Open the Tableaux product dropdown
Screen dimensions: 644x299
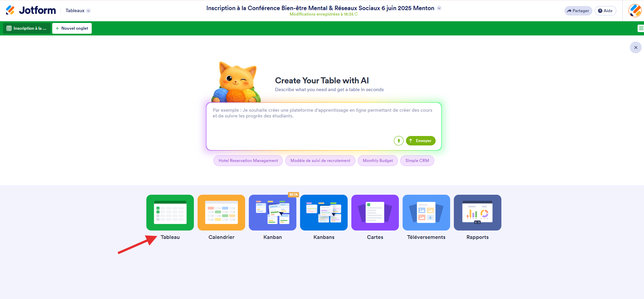click(x=78, y=11)
